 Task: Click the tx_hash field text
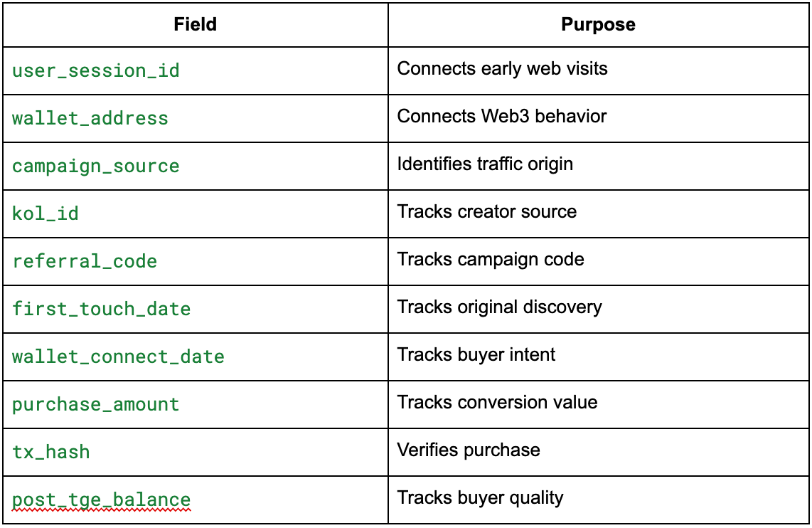[x=50, y=452]
